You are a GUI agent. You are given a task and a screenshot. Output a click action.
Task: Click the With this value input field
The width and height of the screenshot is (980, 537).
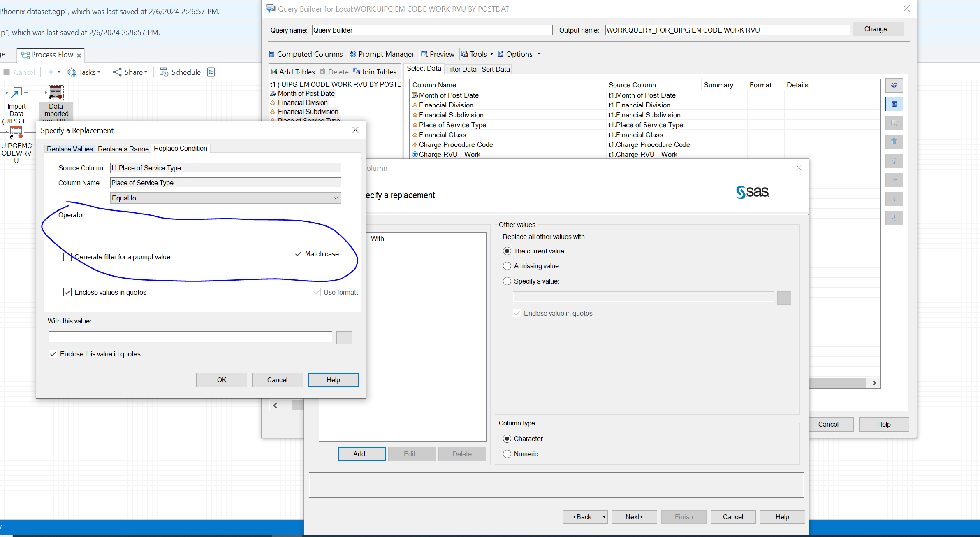pos(190,337)
